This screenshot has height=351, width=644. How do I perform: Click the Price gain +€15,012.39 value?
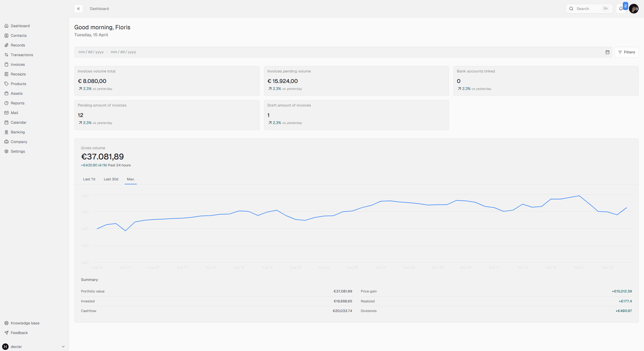click(622, 292)
